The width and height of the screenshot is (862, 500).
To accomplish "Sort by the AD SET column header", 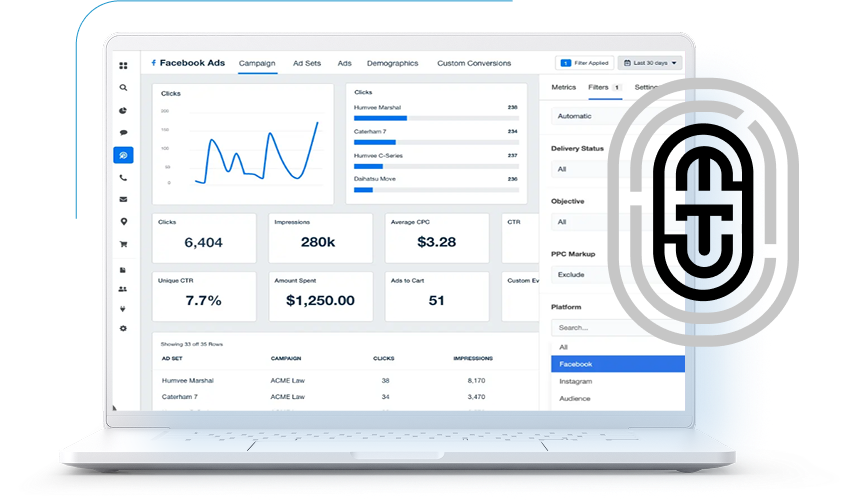I will point(172,358).
